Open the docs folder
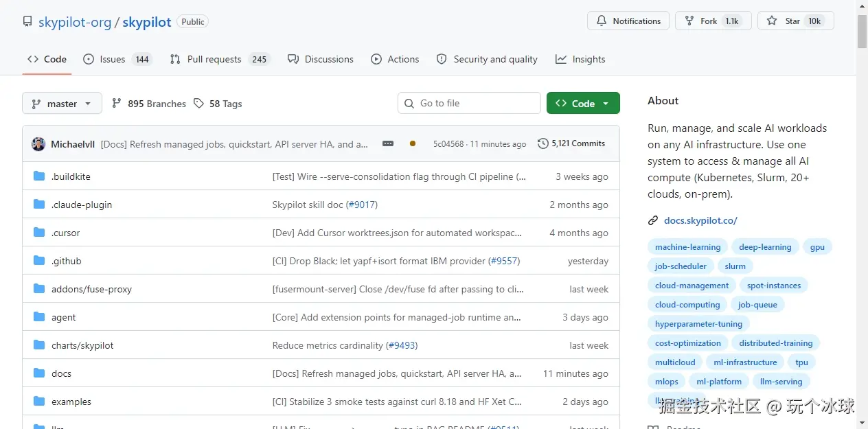Image resolution: width=868 pixels, height=429 pixels. coord(61,373)
